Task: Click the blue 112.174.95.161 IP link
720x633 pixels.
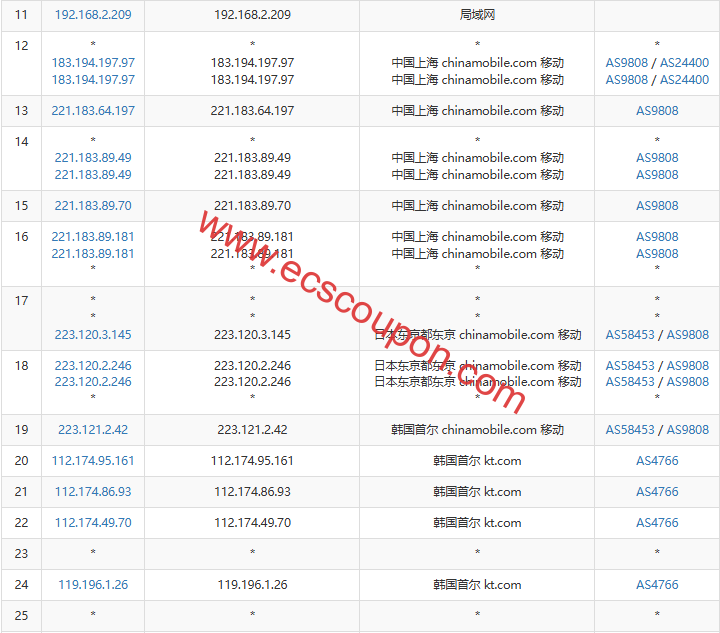Action: tap(93, 461)
